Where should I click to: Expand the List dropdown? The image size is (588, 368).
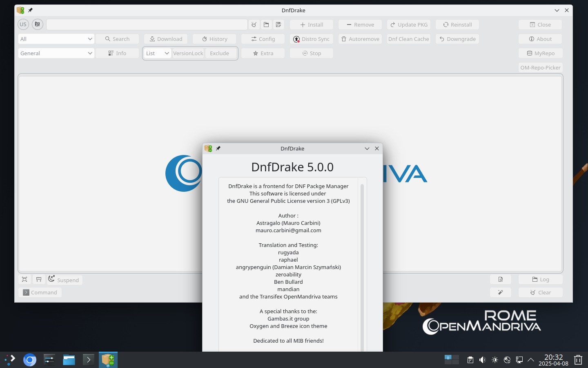coord(158,53)
